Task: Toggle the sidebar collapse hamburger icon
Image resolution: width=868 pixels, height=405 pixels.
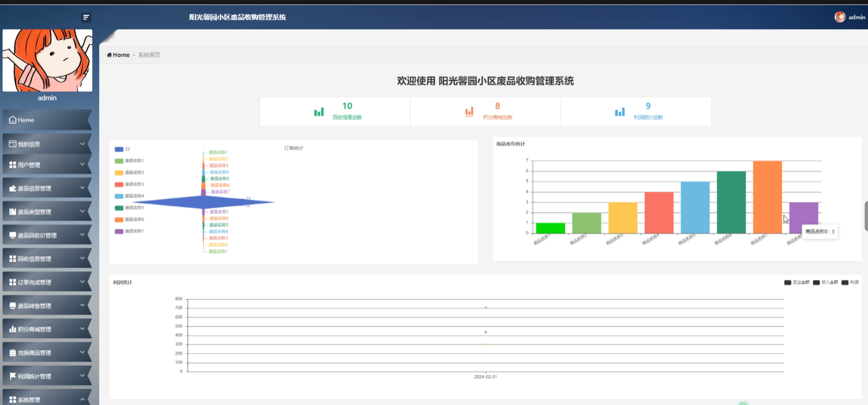Action: (86, 17)
